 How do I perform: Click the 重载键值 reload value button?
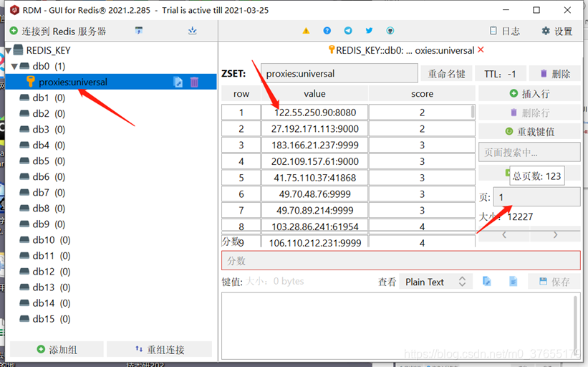pos(529,132)
